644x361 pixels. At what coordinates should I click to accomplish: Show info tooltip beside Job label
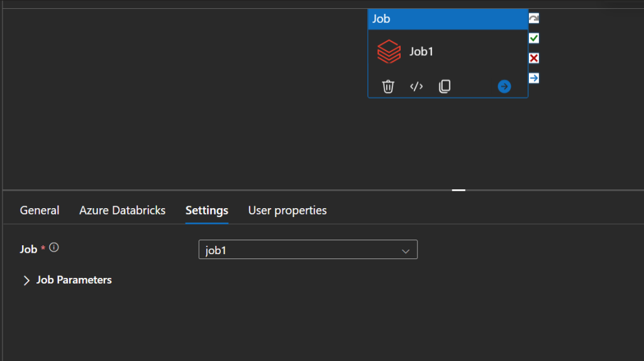(54, 248)
